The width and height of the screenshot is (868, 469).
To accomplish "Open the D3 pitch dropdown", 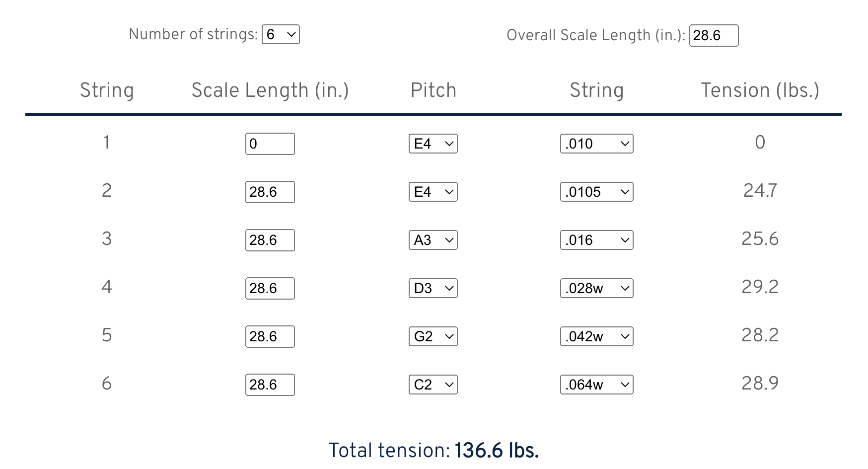I will 433,288.
